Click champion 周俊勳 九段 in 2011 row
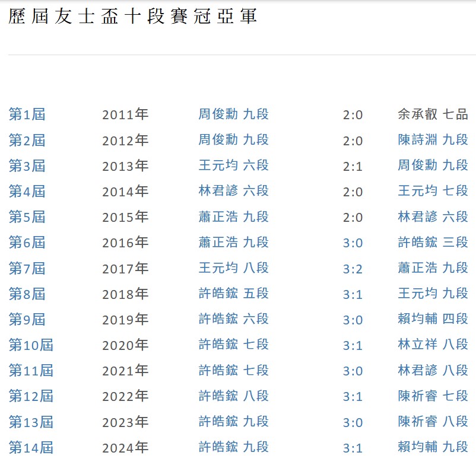The image size is (476, 465). pyautogui.click(x=233, y=114)
